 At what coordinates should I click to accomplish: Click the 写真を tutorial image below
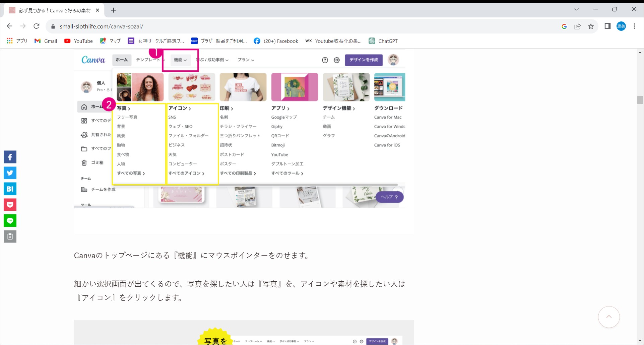(x=244, y=332)
